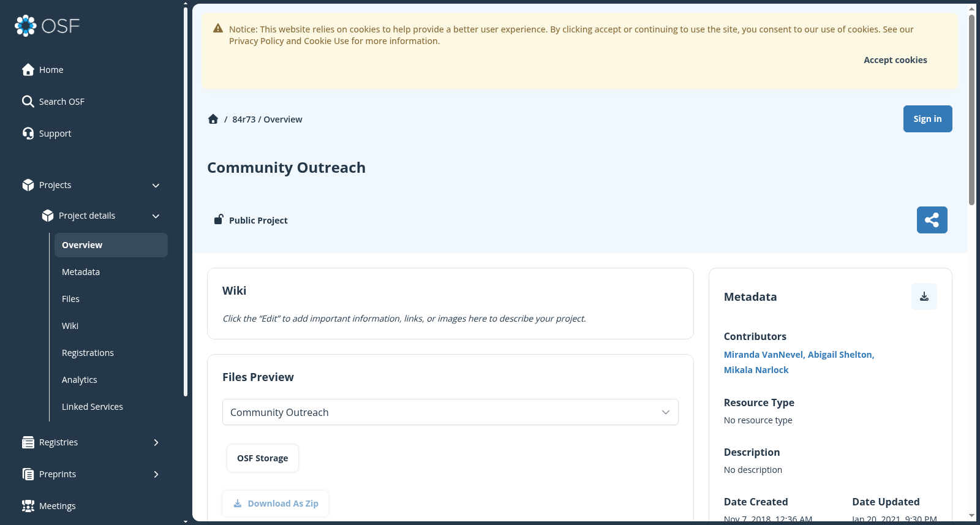Accept cookies in the notice banner
Image resolution: width=980 pixels, height=525 pixels.
pyautogui.click(x=895, y=60)
